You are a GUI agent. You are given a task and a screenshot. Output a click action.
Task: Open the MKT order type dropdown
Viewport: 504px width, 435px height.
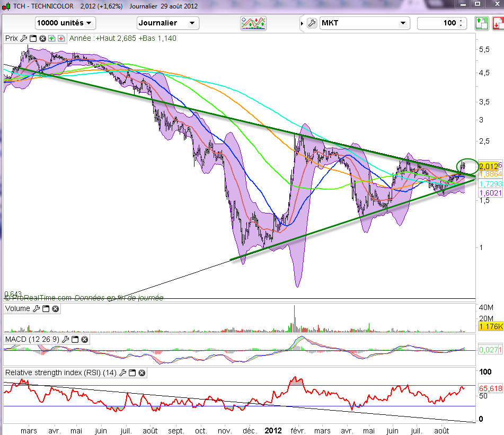[x=365, y=23]
